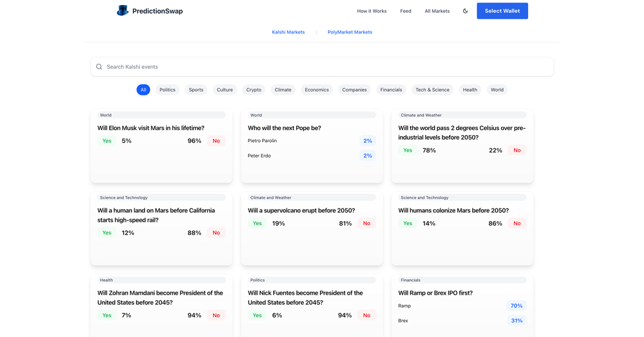Toggle dark mode with the moon icon
The height and width of the screenshot is (337, 644).
coord(466,11)
